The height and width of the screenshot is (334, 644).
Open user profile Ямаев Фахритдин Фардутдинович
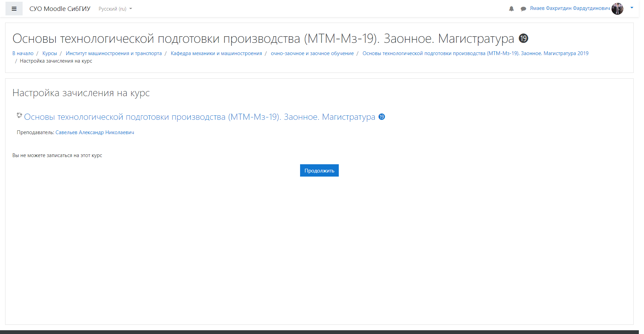[570, 8]
